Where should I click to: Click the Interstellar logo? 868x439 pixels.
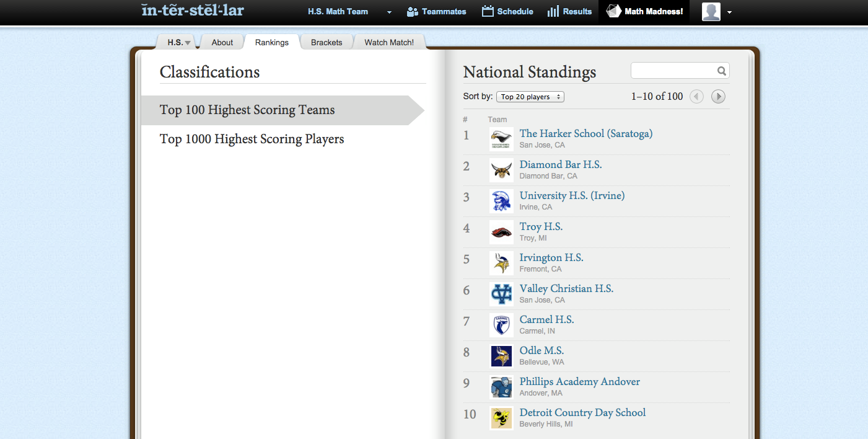(193, 11)
